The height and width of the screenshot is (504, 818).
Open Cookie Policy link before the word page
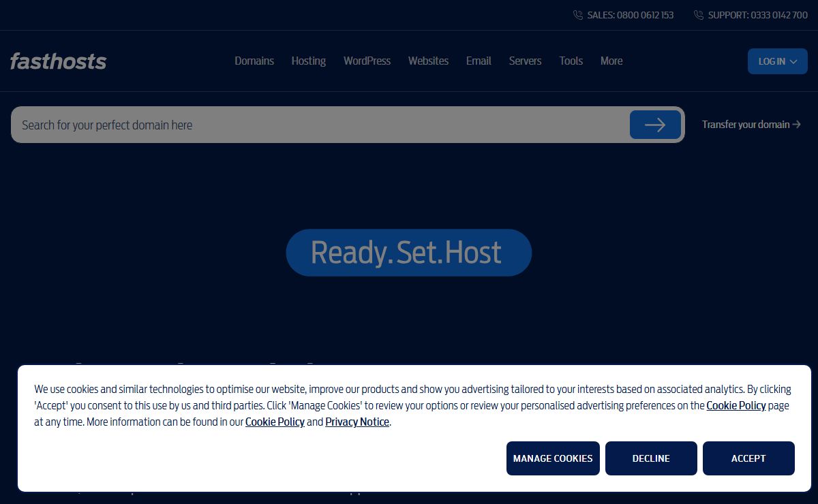coord(736,406)
